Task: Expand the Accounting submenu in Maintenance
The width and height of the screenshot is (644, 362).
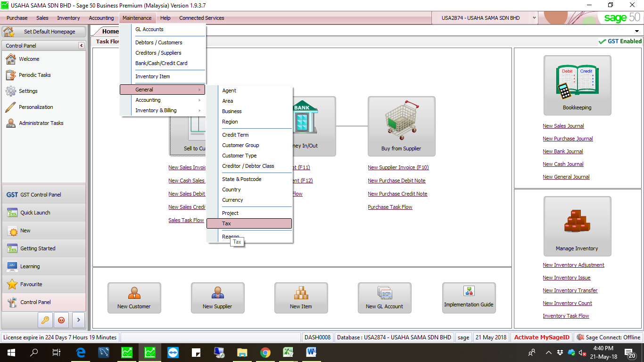Action: click(163, 100)
